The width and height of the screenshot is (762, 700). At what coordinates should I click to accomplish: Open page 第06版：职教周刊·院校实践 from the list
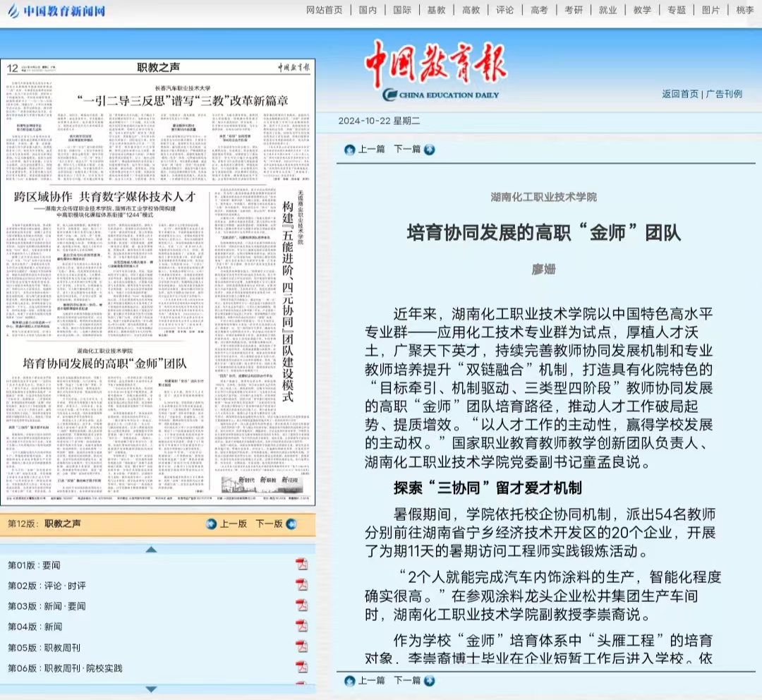[65, 668]
